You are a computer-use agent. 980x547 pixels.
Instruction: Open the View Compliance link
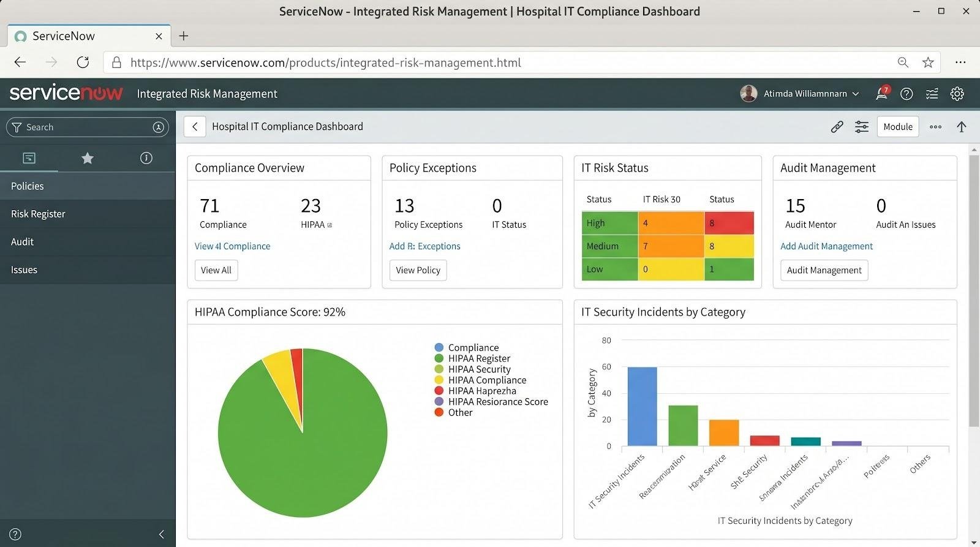(x=232, y=246)
